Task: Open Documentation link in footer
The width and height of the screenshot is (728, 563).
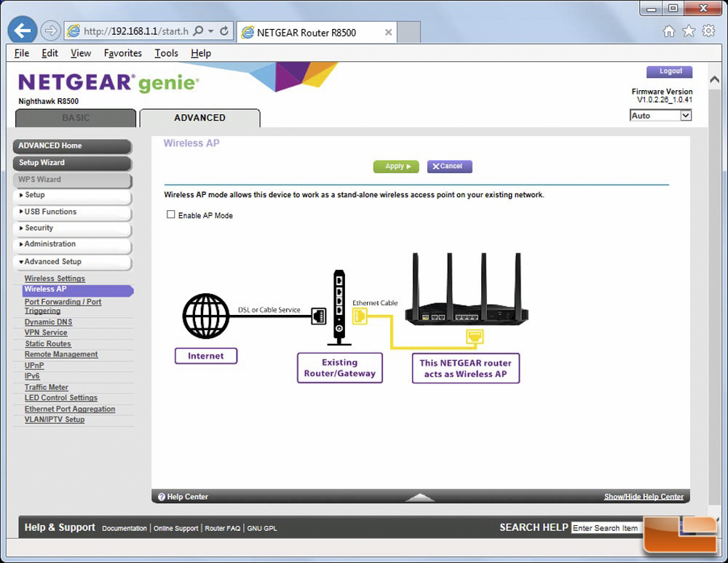Action: [124, 528]
